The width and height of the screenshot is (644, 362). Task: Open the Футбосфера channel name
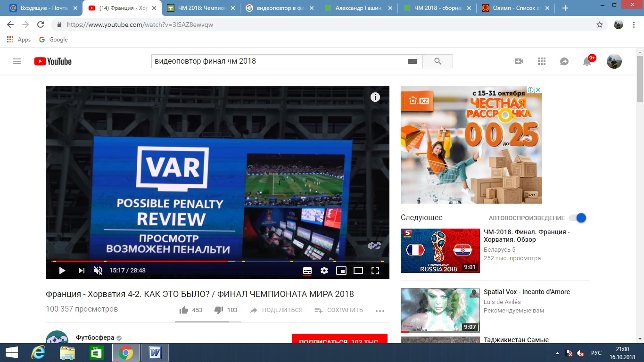coord(95,338)
